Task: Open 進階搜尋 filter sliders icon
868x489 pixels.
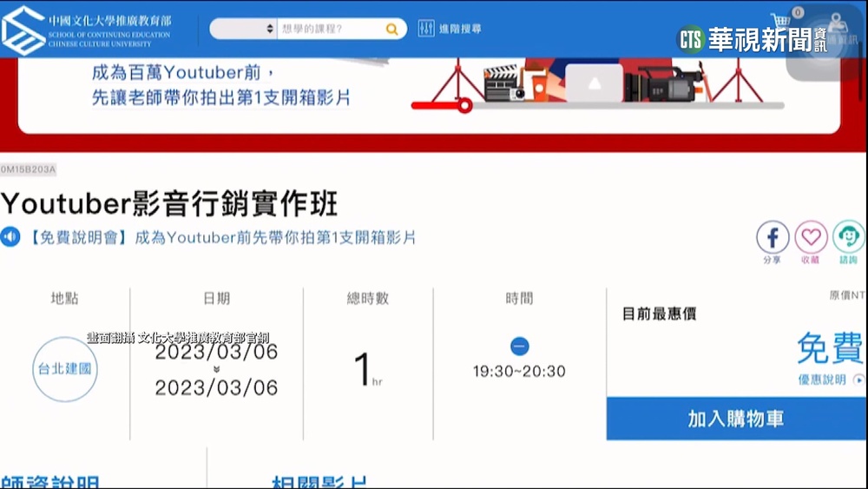Action: [425, 29]
